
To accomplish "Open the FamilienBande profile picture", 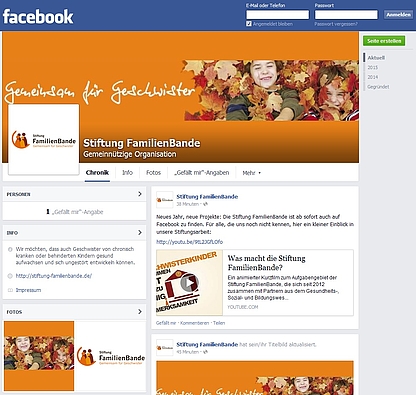I will point(44,139).
